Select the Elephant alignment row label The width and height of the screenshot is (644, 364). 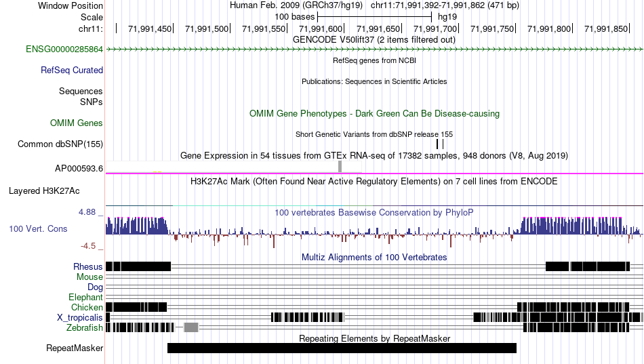pyautogui.click(x=85, y=297)
